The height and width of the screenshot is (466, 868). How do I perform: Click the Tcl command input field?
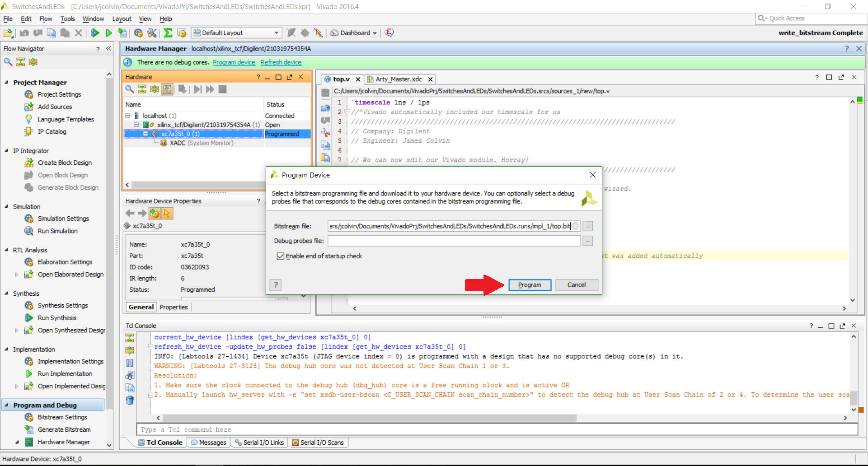pyautogui.click(x=497, y=429)
